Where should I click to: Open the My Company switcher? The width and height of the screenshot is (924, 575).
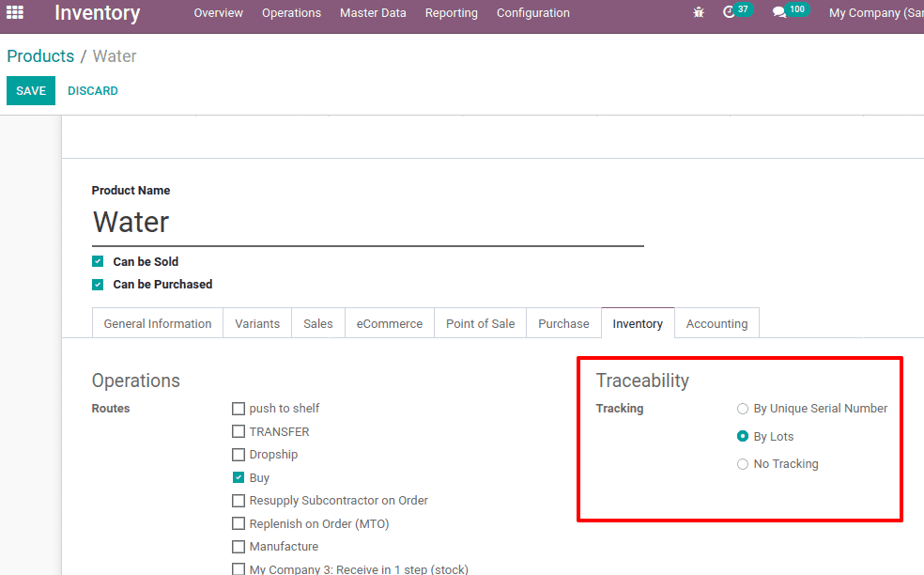876,12
